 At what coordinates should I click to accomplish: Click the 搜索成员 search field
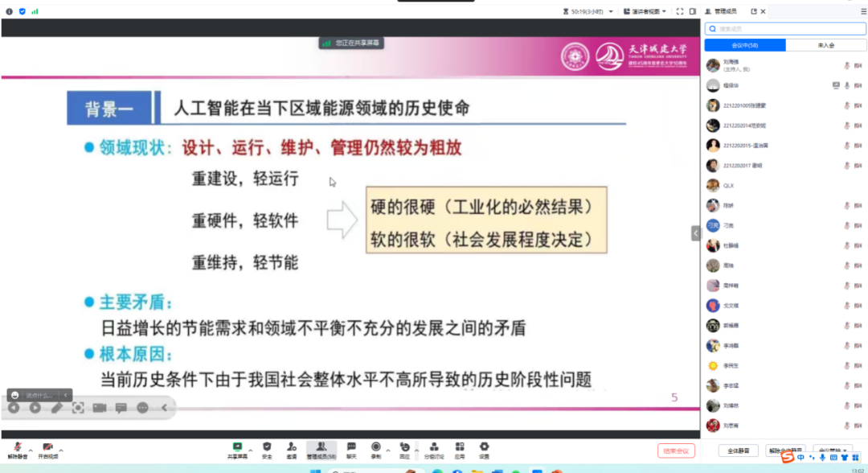(785, 29)
